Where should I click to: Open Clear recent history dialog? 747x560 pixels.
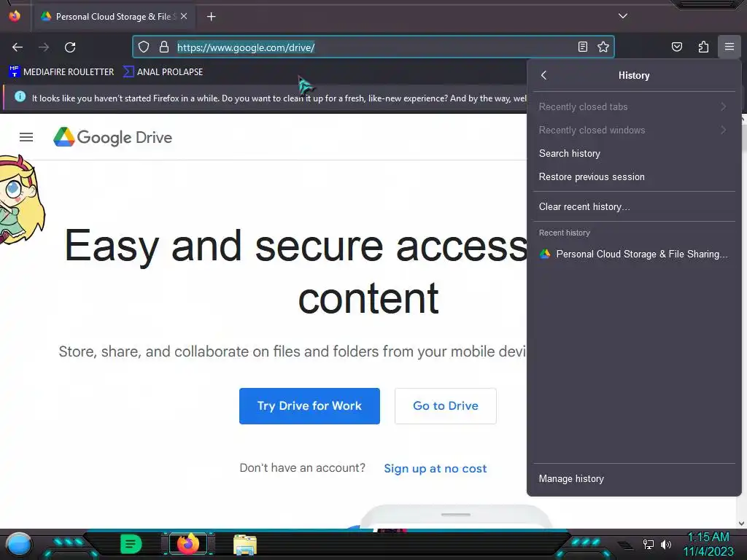[x=634, y=206]
